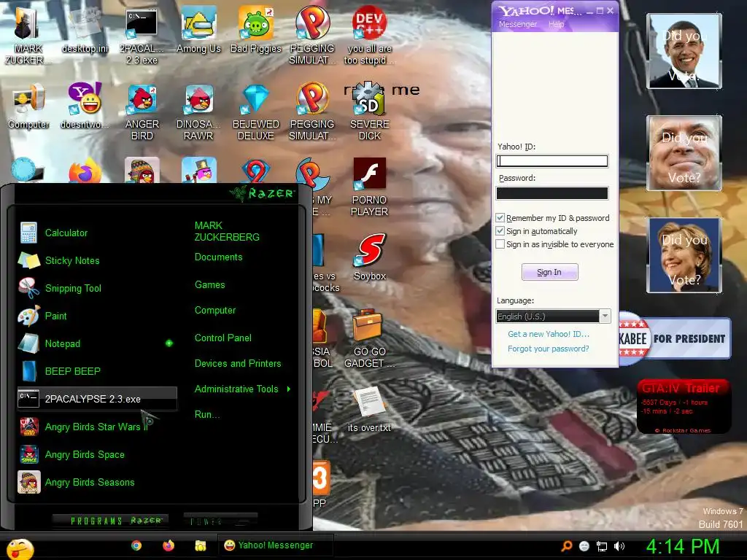
Task: Open PEGGING SIMULAT... icon in the top row
Action: [x=312, y=36]
